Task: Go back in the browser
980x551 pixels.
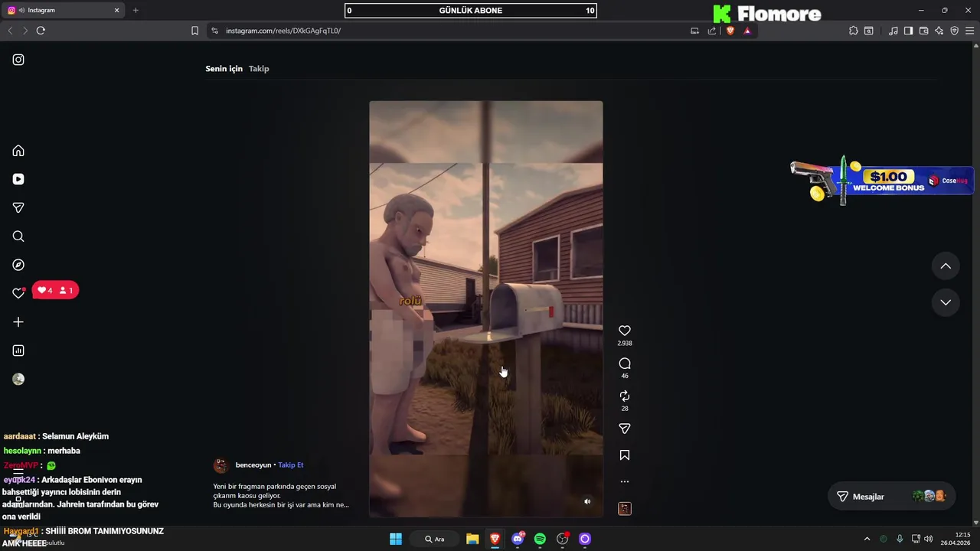Action: point(10,31)
